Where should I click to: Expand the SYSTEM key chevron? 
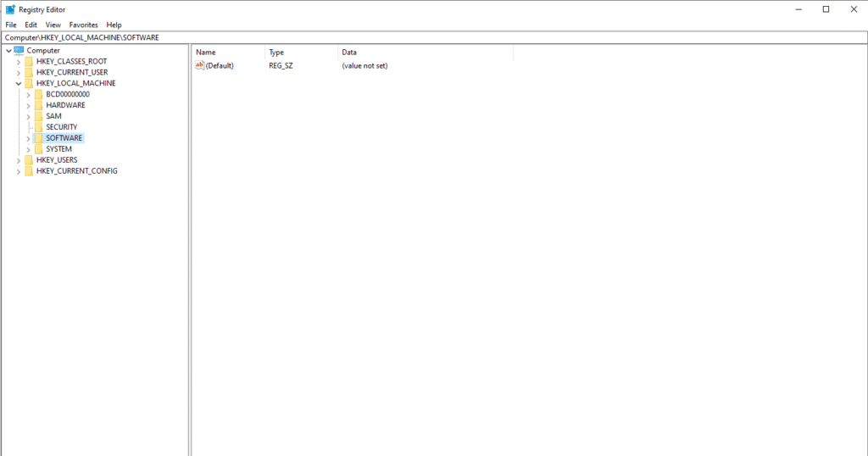[x=28, y=149]
